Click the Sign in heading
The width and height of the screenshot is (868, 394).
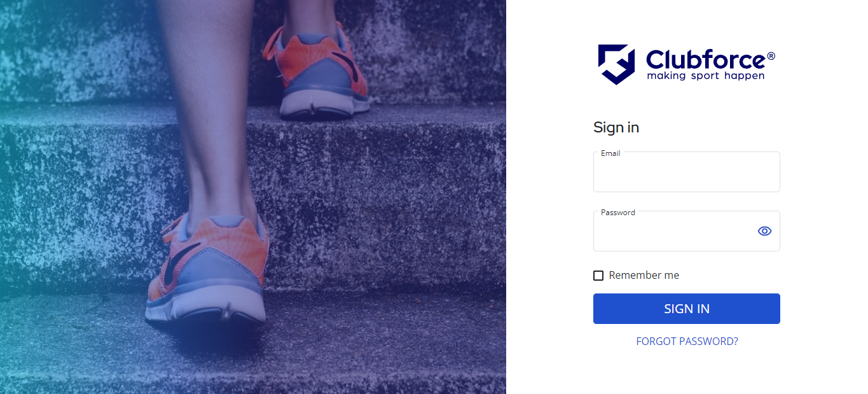coord(616,127)
